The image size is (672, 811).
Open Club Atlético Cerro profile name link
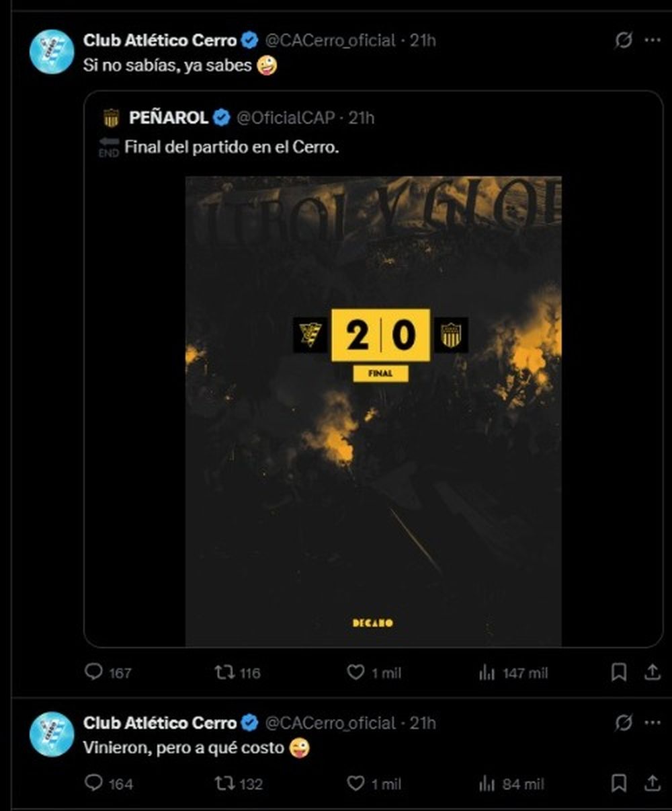pos(160,40)
